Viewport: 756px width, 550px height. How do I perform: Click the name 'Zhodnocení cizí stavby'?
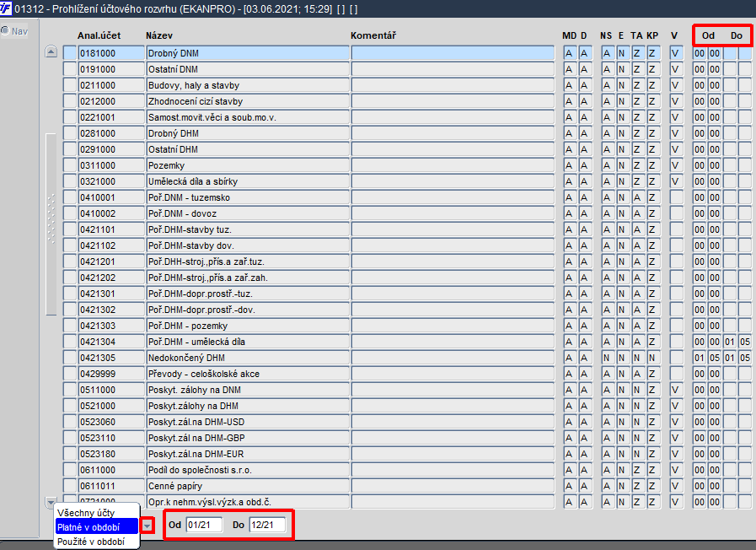pyautogui.click(x=248, y=101)
